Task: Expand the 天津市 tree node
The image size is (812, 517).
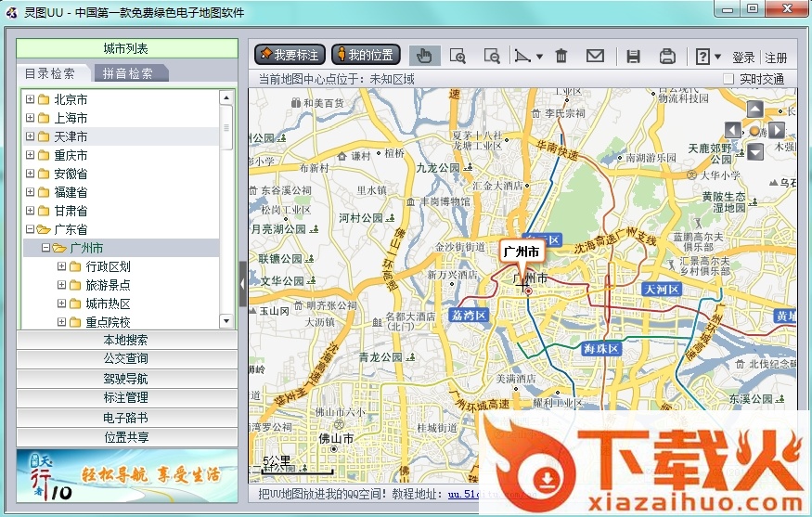Action: click(x=30, y=136)
